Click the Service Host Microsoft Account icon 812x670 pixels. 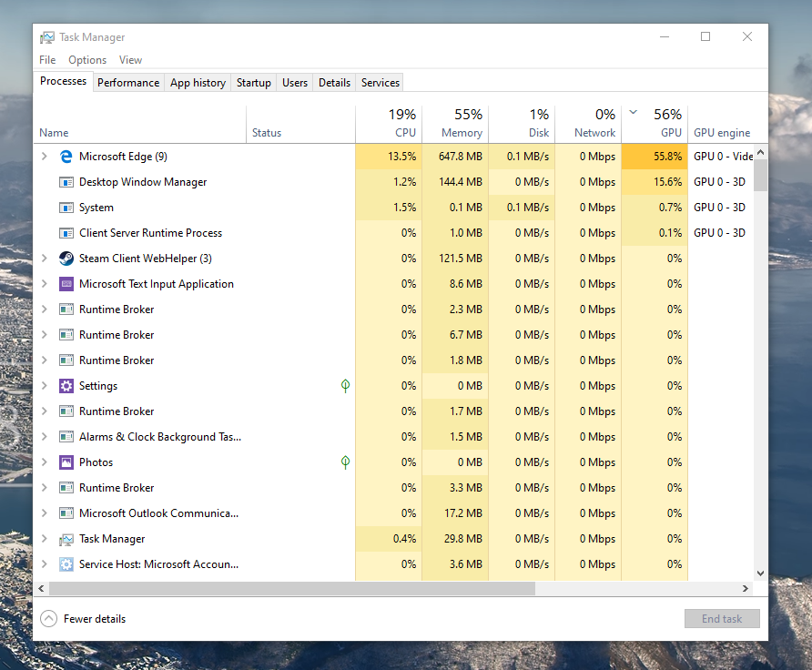66,564
